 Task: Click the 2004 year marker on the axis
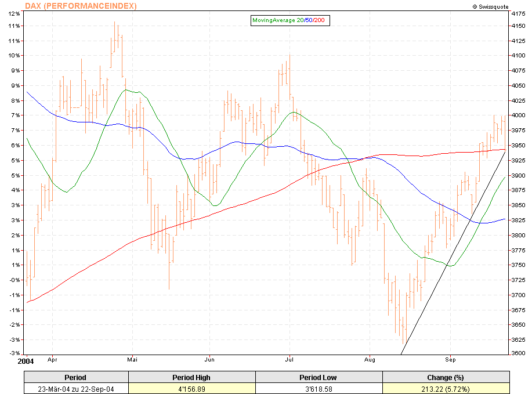pos(26,360)
